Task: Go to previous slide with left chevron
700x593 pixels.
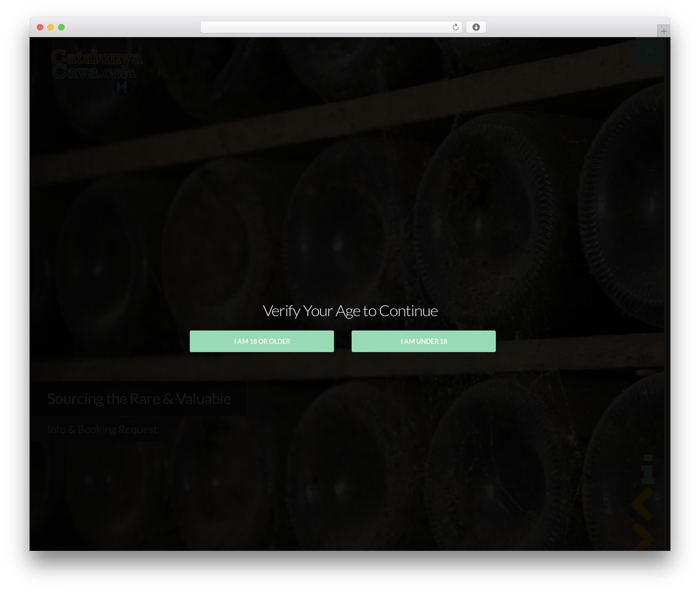Action: pyautogui.click(x=642, y=503)
